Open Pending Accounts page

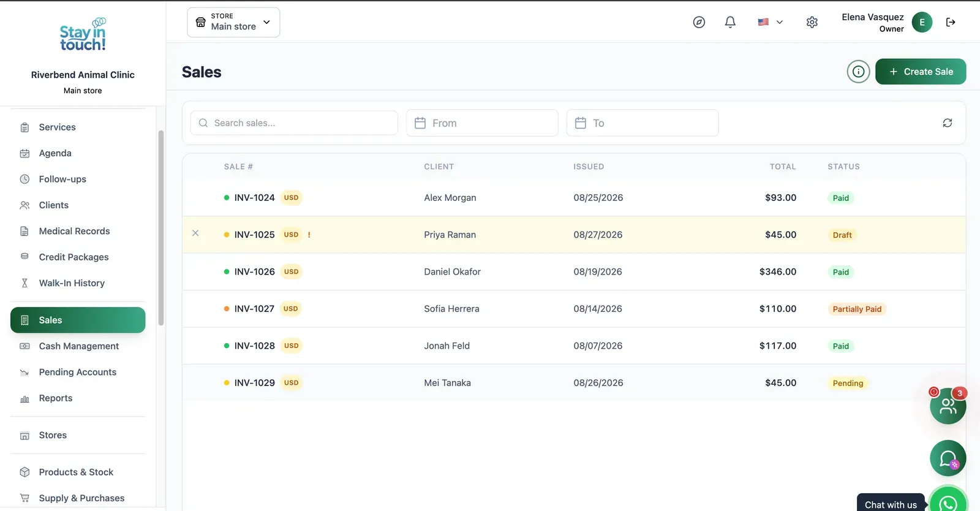(x=78, y=372)
